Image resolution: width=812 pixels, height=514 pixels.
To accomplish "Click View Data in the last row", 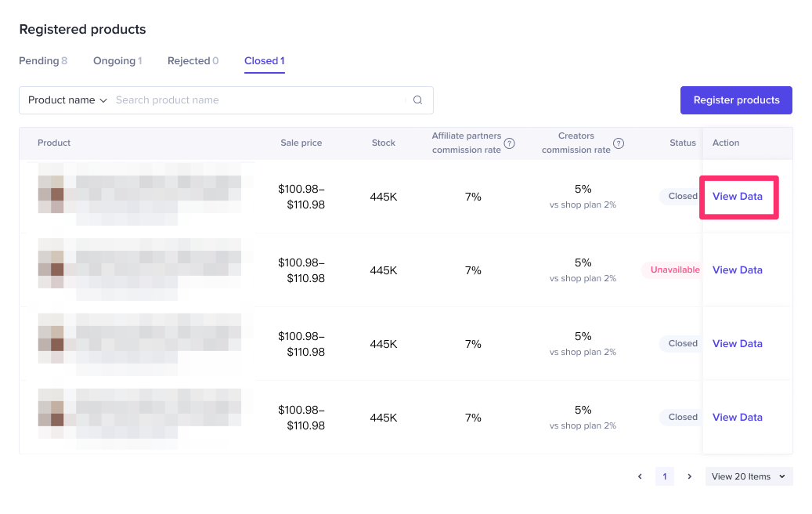I will pos(737,418).
